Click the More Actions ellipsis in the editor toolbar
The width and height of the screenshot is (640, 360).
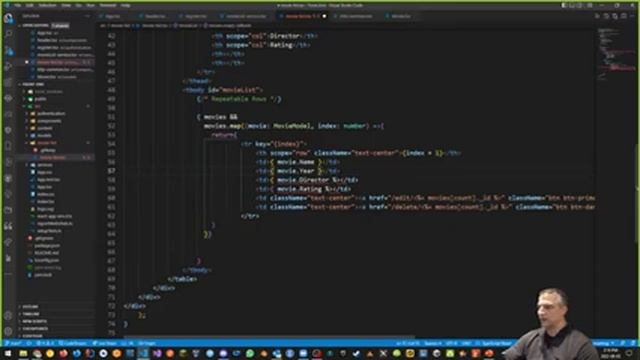coord(633,16)
